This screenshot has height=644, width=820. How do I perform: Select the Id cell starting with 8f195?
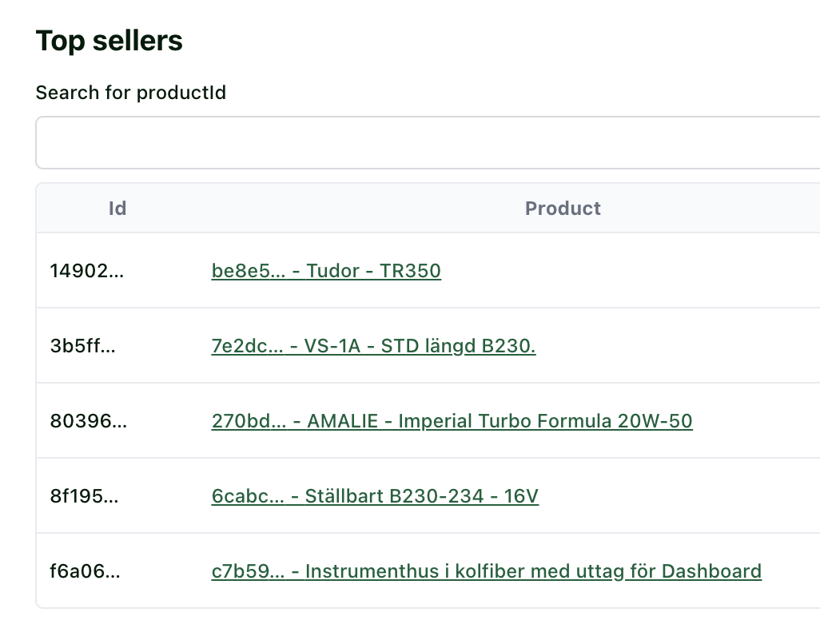click(84, 496)
